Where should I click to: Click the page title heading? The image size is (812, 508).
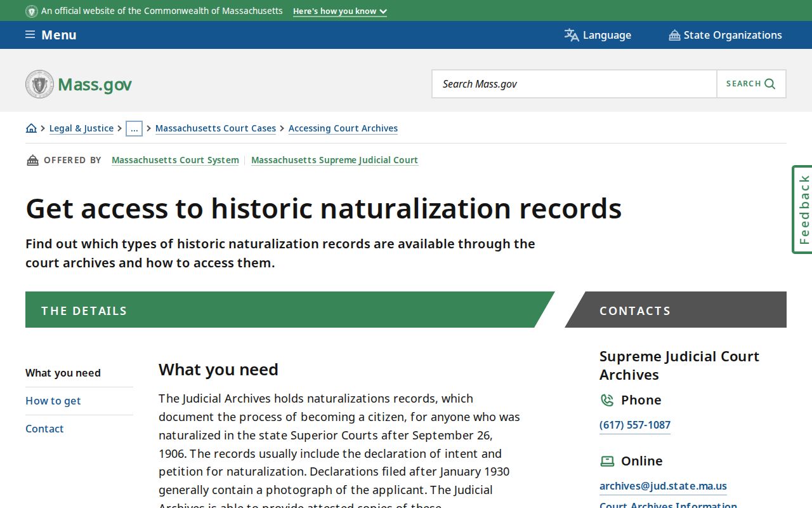pos(324,208)
